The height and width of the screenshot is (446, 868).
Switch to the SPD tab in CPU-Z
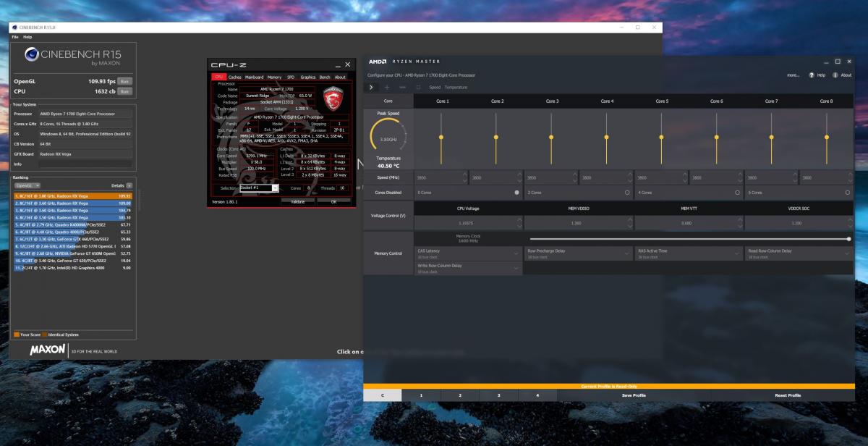[x=291, y=77]
